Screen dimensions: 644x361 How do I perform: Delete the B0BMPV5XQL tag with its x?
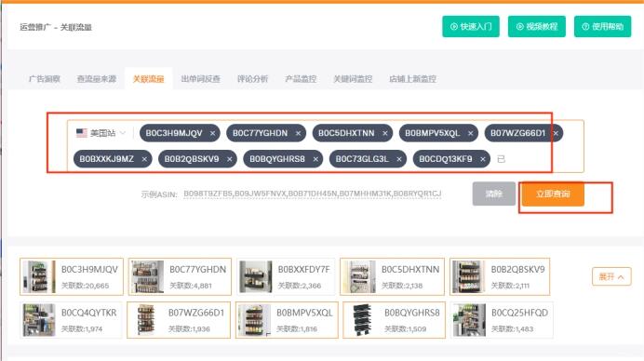(470, 133)
